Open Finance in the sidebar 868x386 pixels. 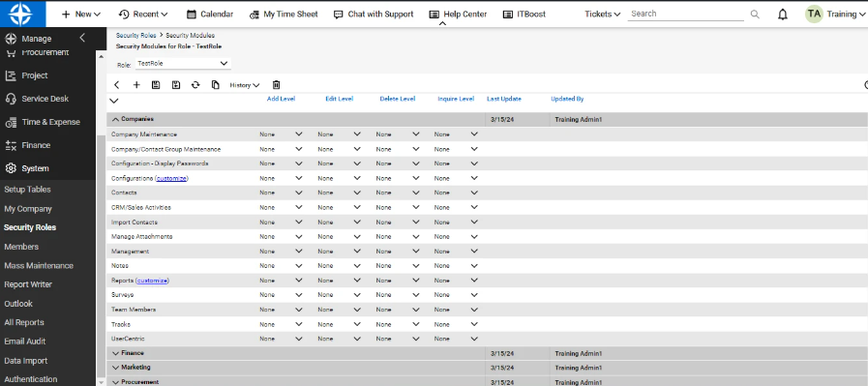pyautogui.click(x=36, y=145)
